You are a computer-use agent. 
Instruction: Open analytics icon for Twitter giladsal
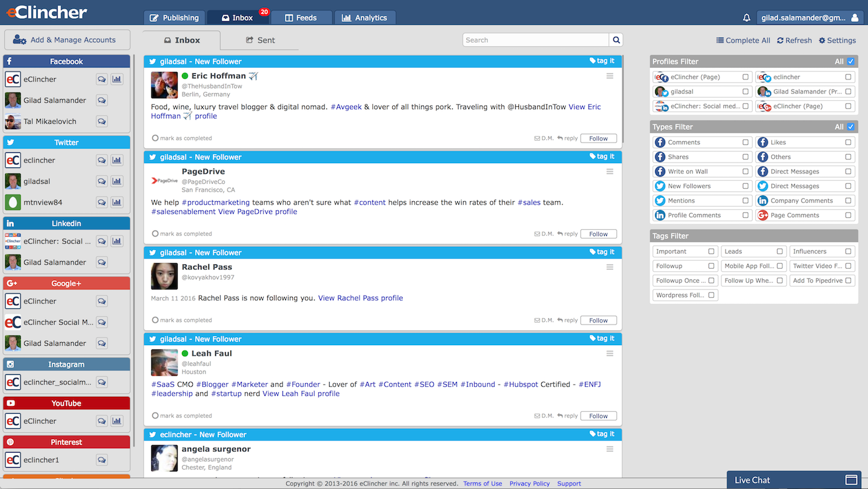tap(117, 181)
